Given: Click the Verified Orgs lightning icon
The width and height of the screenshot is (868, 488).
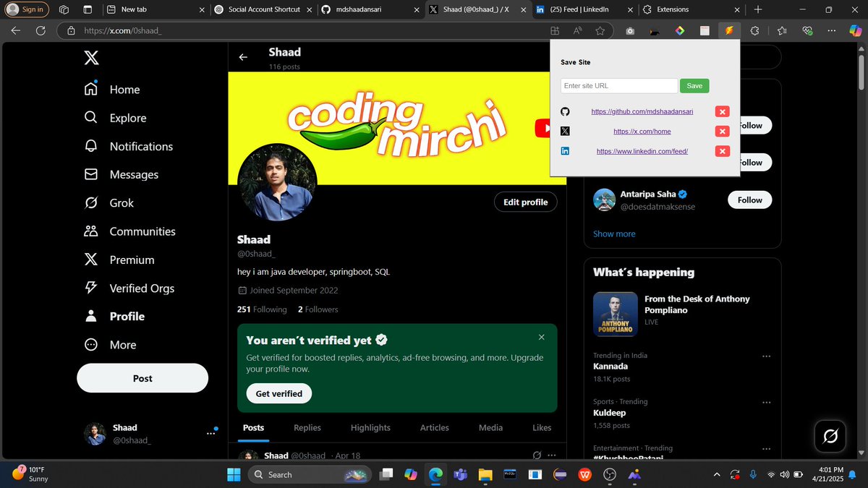Looking at the screenshot, I should click(91, 288).
